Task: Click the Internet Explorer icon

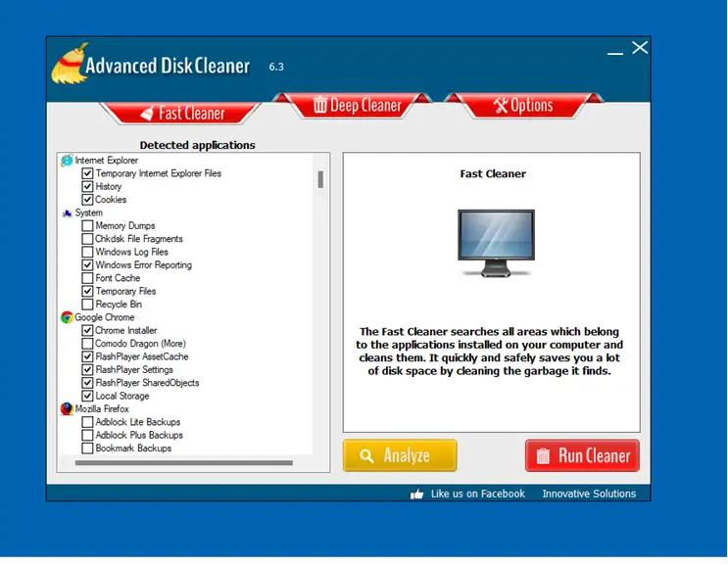Action: point(67,161)
